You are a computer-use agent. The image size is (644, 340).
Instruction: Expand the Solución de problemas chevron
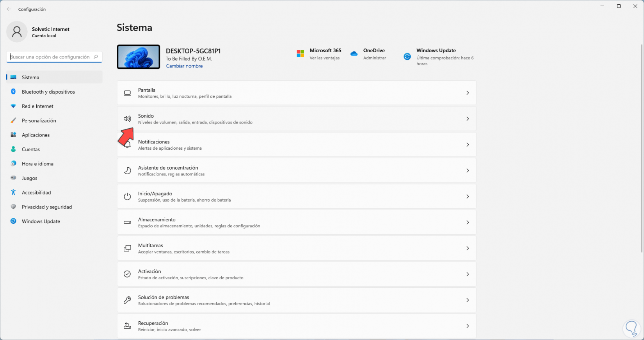[x=468, y=300]
